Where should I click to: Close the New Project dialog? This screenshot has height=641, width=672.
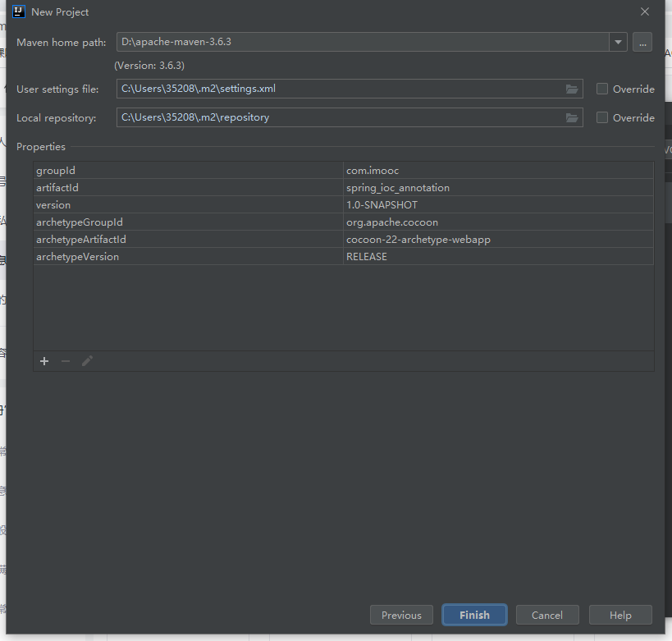tap(645, 11)
